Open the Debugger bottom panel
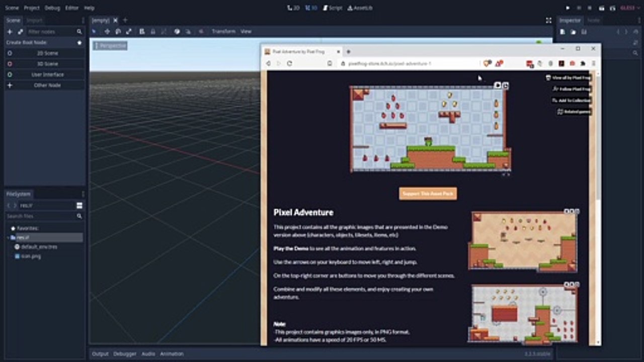The height and width of the screenshot is (362, 644). pyautogui.click(x=125, y=354)
